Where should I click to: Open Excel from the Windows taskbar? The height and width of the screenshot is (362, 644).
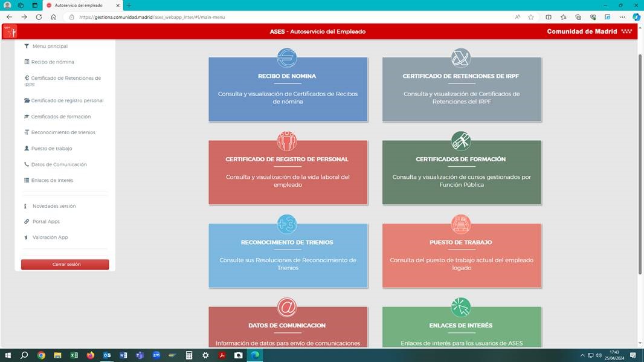[74, 355]
